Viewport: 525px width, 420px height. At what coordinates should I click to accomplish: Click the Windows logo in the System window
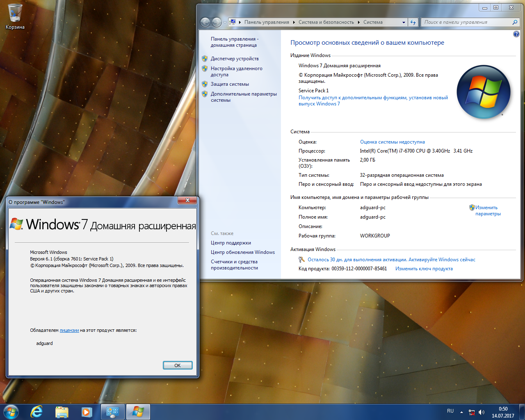[484, 92]
